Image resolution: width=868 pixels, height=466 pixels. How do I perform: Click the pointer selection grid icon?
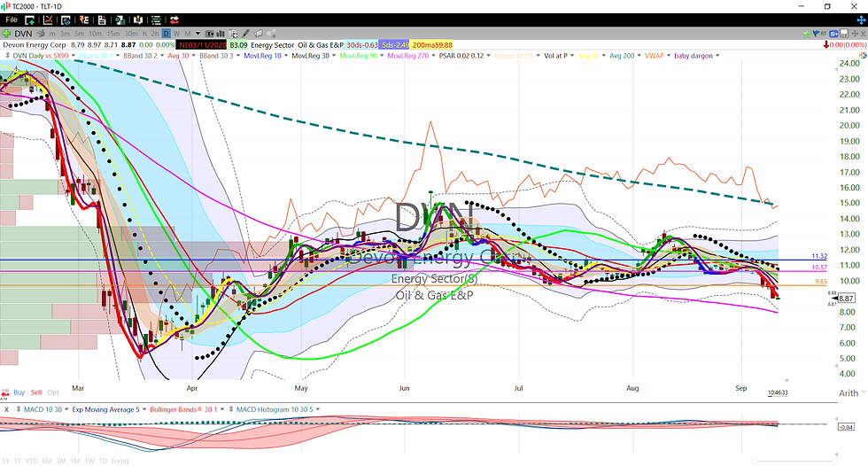[233, 34]
